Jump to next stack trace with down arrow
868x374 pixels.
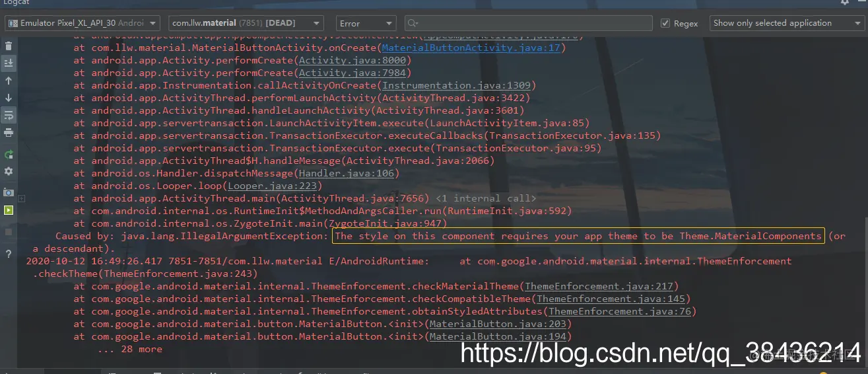(9, 98)
